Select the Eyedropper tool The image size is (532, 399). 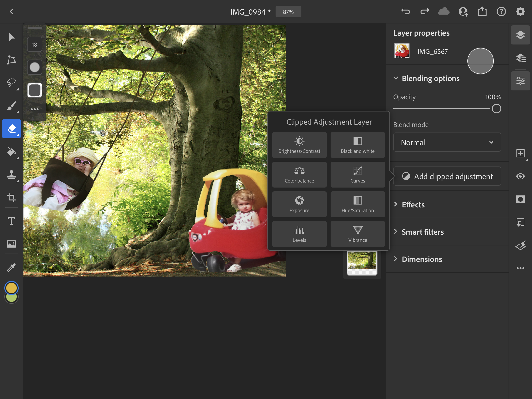pyautogui.click(x=11, y=267)
